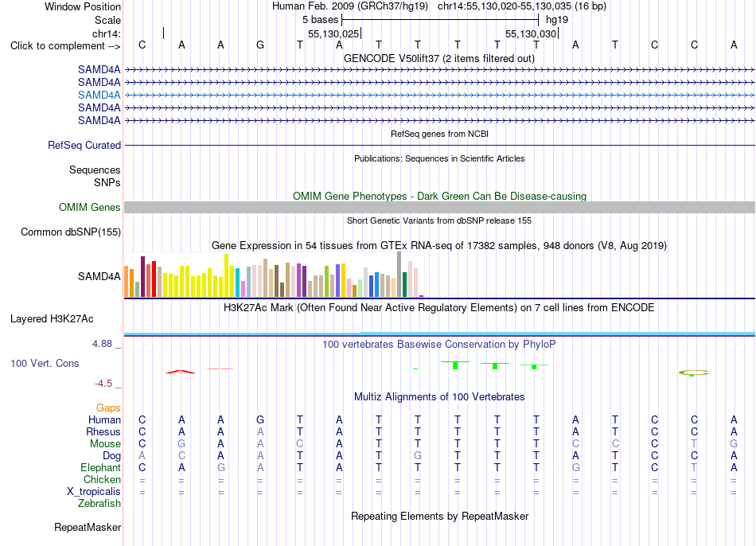Screen dimensions: 756x546
Task: Click the 'GENCODE V50lift37' track title
Action: click(439, 59)
